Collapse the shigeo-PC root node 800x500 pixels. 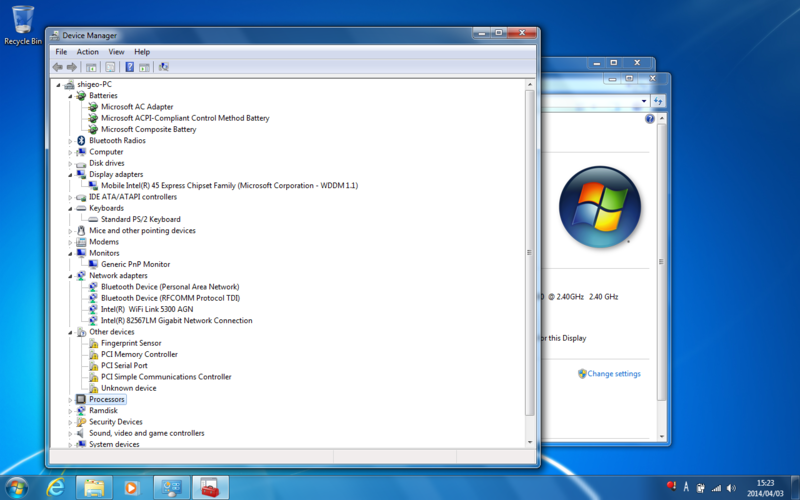pyautogui.click(x=58, y=85)
